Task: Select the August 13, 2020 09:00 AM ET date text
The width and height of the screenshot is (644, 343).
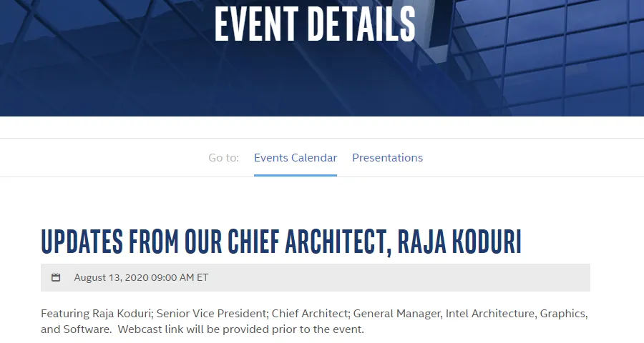Action: click(141, 278)
